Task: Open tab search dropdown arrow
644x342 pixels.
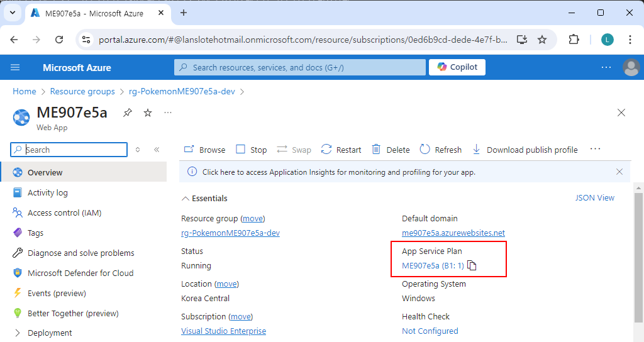Action: click(x=13, y=13)
